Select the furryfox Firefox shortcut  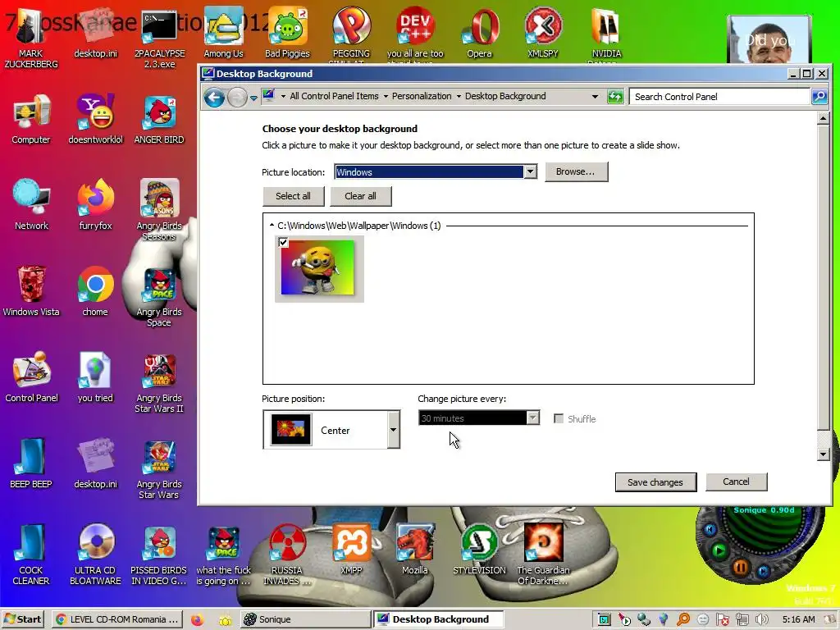pyautogui.click(x=95, y=204)
